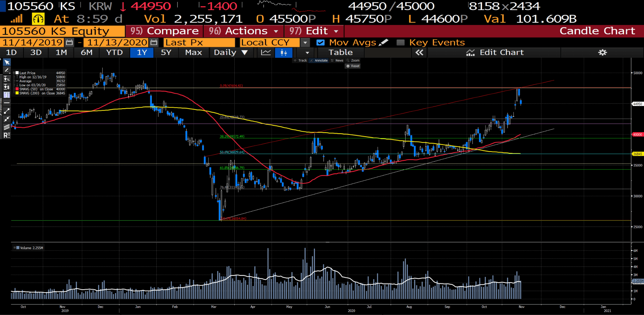Click the SMAVG (200) yellow color swatch
The height and width of the screenshot is (315, 644).
[17, 93]
